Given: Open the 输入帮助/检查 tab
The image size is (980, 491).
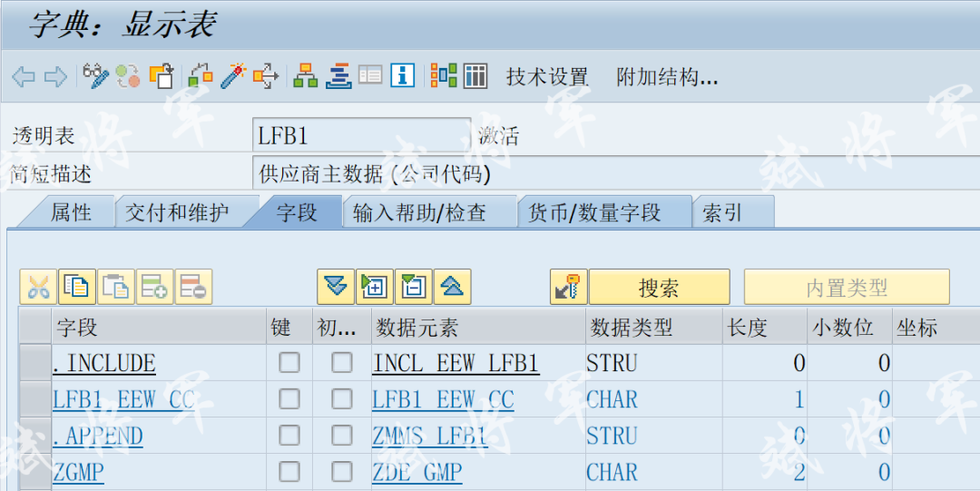Looking at the screenshot, I should pyautogui.click(x=419, y=212).
